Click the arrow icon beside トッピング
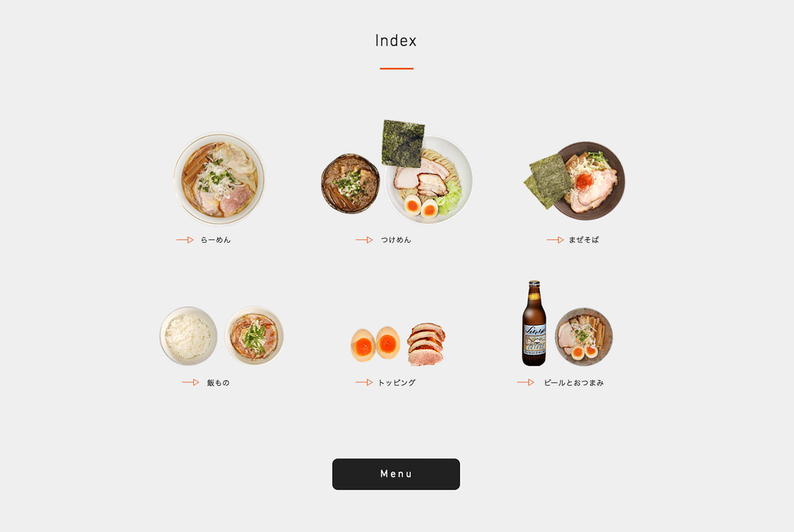The height and width of the screenshot is (532, 794). point(365,382)
